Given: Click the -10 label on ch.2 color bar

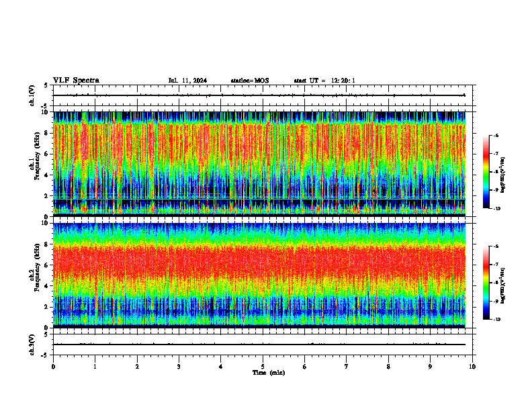Looking at the screenshot, I should coord(496,320).
